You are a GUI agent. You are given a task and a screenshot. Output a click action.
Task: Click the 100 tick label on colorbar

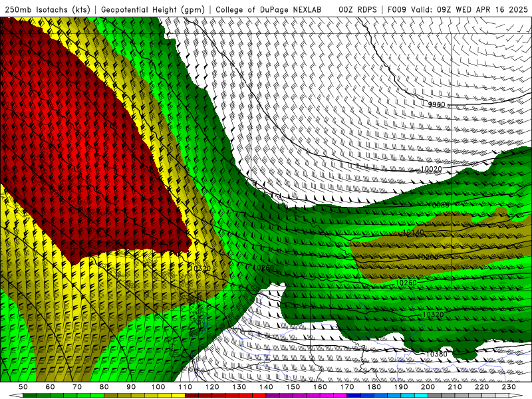click(x=158, y=387)
